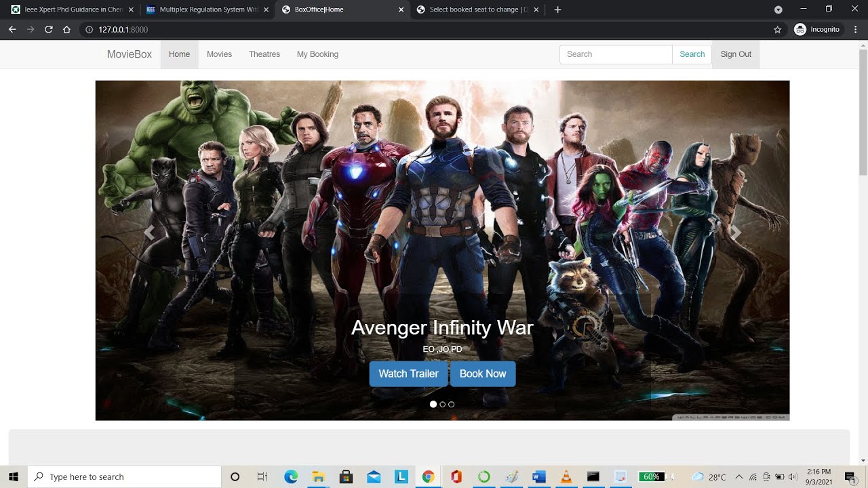Show hidden system tray icons
This screenshot has width=868, height=488.
click(738, 476)
